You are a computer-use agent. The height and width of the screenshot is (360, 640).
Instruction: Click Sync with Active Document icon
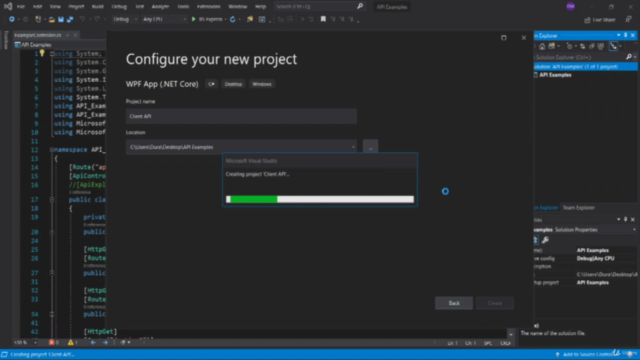pyautogui.click(x=582, y=46)
